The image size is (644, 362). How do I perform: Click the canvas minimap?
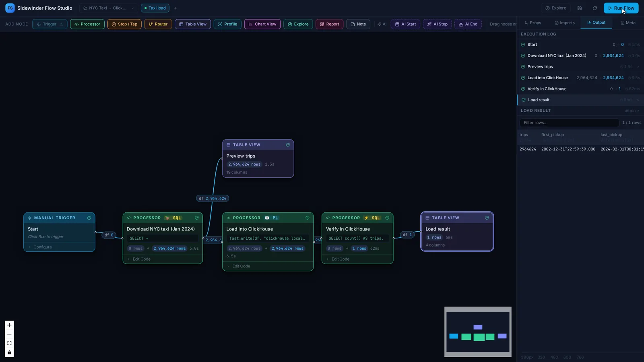[478, 332]
